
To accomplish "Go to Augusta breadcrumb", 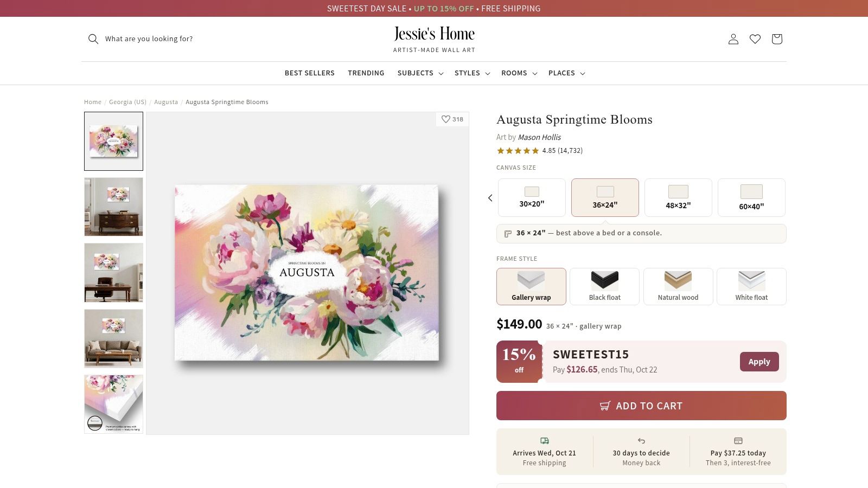I will (166, 102).
